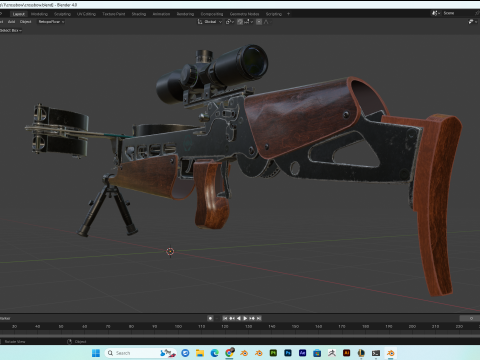Open the green Adobe app taskbar icon
The height and width of the screenshot is (360, 480).
[x=273, y=353]
